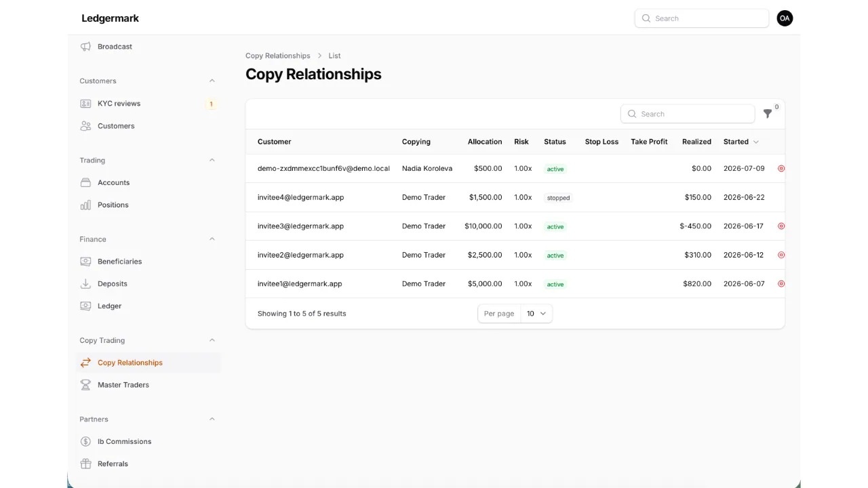
Task: Click the stop icon for demo-zxdmmexcc1bunf6v row
Action: coord(781,168)
